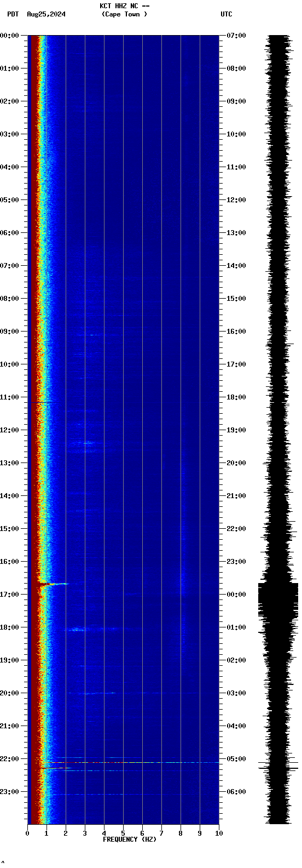Click the 'PDT' timezone label

pos(13,14)
